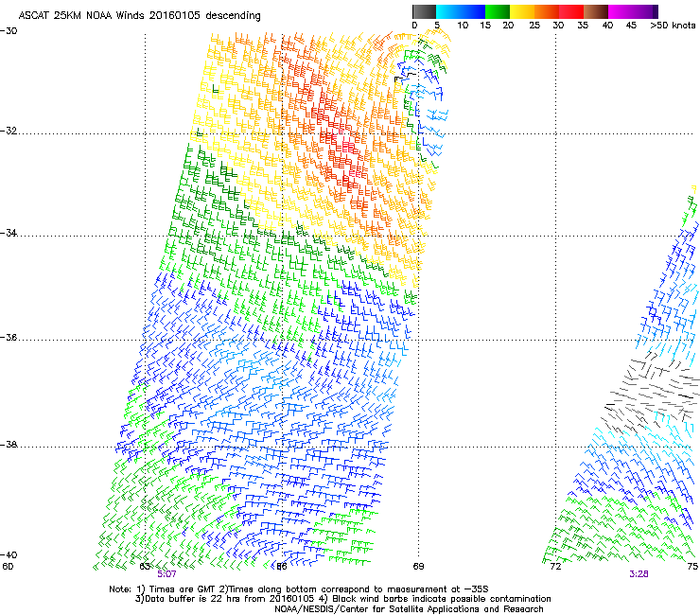Click the '72' longitude axis label

555,567
